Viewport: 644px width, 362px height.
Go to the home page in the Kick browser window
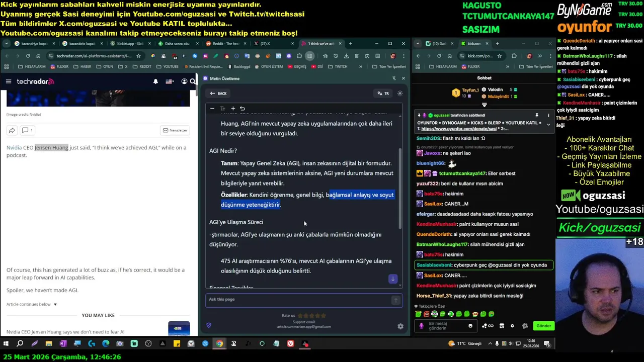[x=449, y=56]
